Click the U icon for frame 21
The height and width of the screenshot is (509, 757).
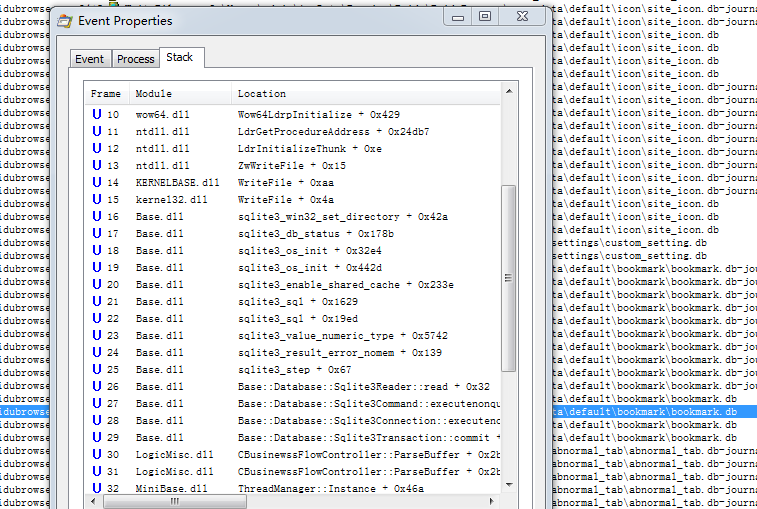pyautogui.click(x=97, y=301)
